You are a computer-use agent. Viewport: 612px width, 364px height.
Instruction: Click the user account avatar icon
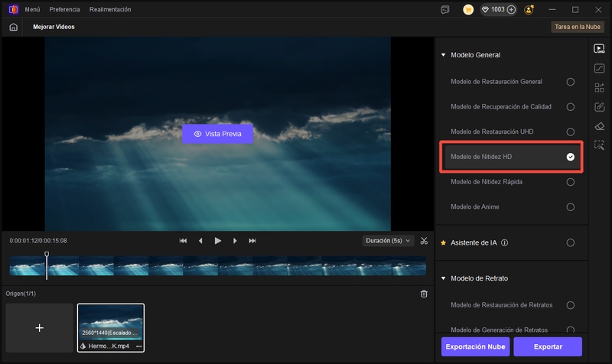click(x=529, y=9)
